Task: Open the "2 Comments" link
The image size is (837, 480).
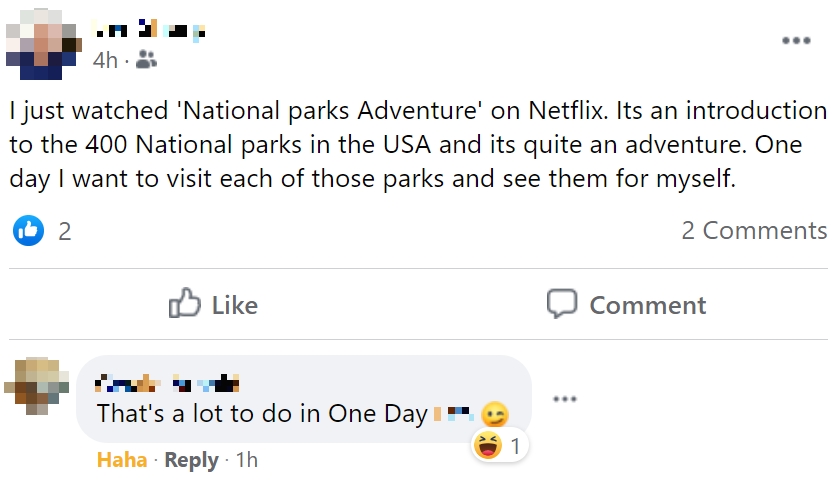Action: [754, 231]
